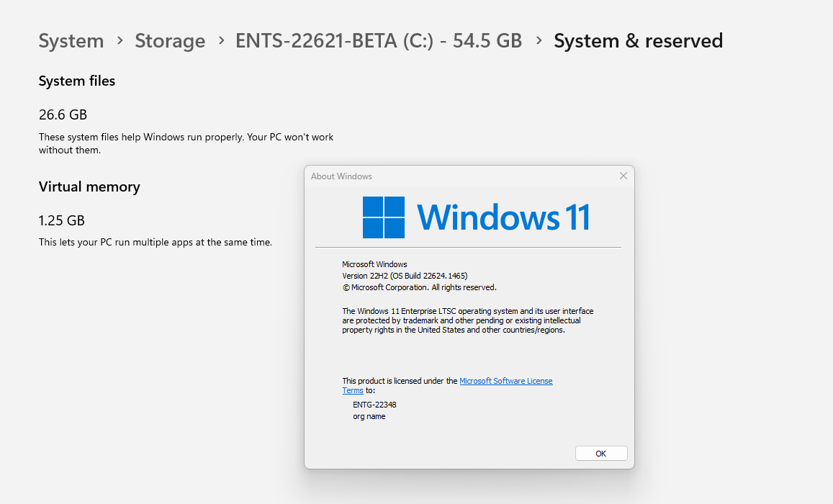Open the Storage breadcrumb
This screenshot has width=833, height=504.
pos(170,41)
